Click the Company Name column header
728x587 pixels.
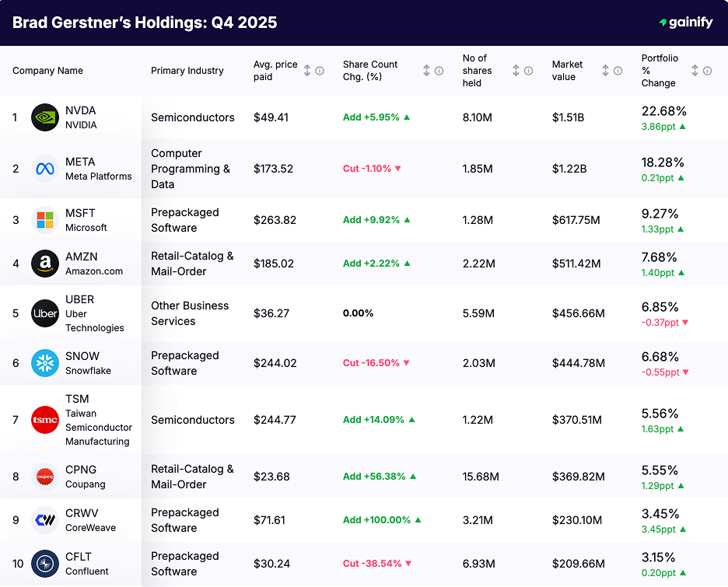47,70
